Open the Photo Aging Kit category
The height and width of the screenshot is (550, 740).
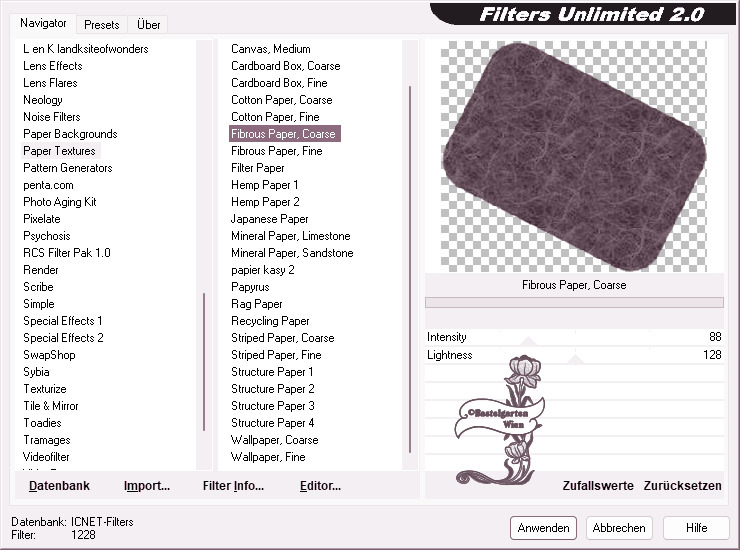[x=60, y=202]
